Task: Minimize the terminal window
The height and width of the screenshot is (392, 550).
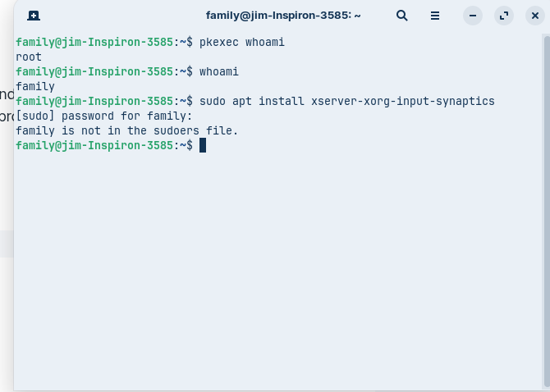Action: (472, 16)
